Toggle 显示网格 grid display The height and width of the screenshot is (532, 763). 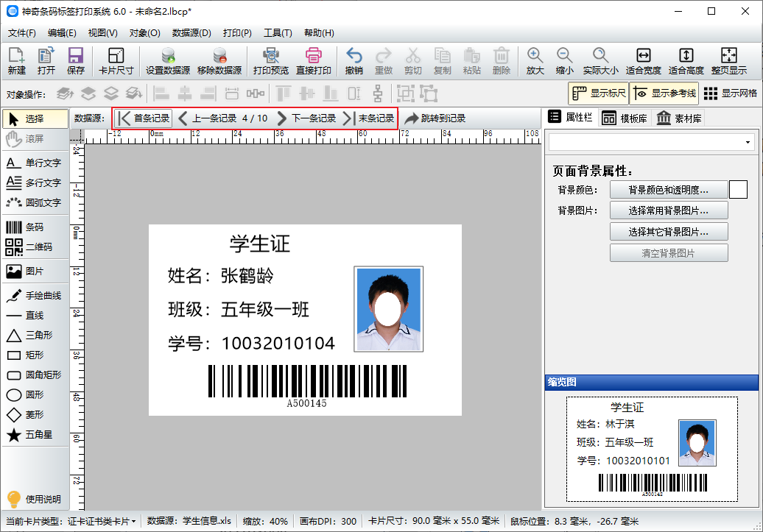click(x=731, y=93)
